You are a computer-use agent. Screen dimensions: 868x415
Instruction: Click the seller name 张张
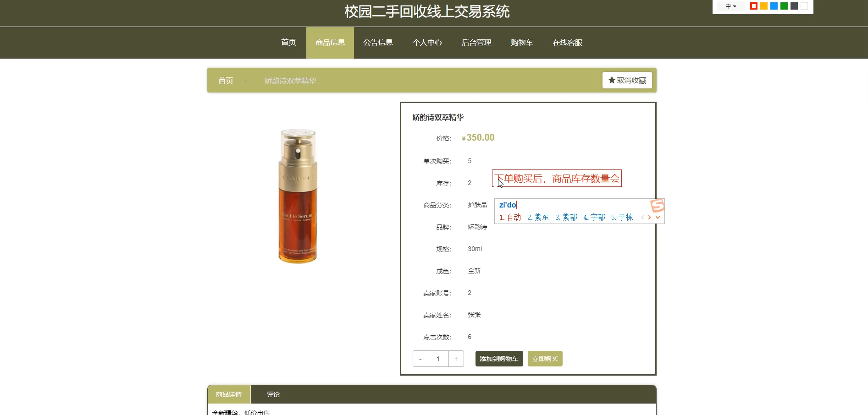tap(474, 315)
